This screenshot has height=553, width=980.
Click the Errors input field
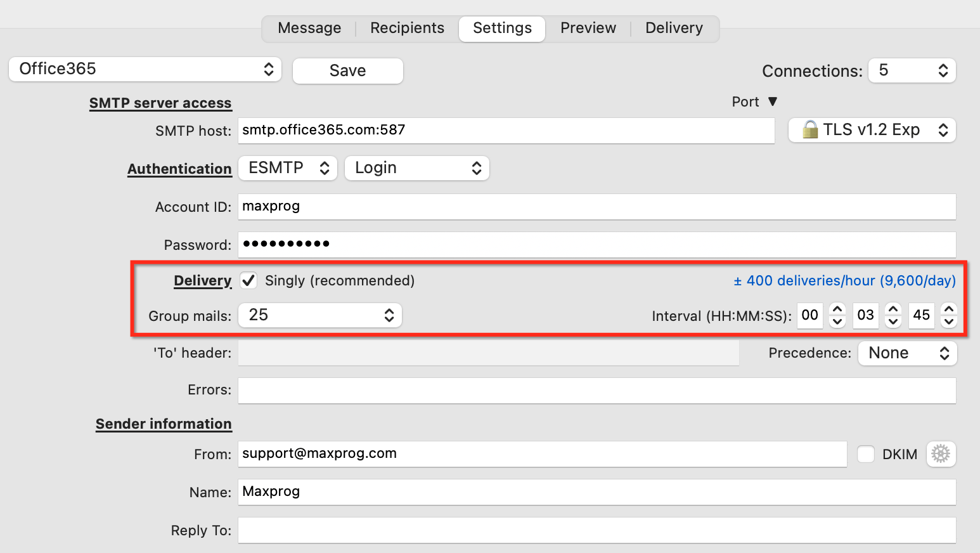click(597, 391)
